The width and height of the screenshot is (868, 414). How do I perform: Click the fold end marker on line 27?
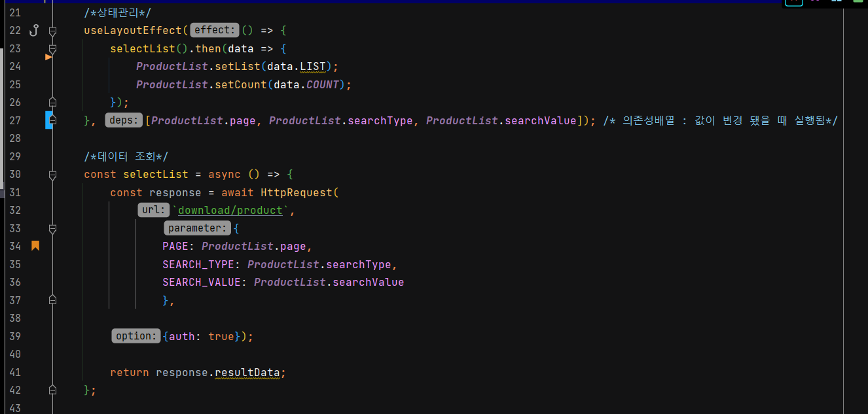53,120
